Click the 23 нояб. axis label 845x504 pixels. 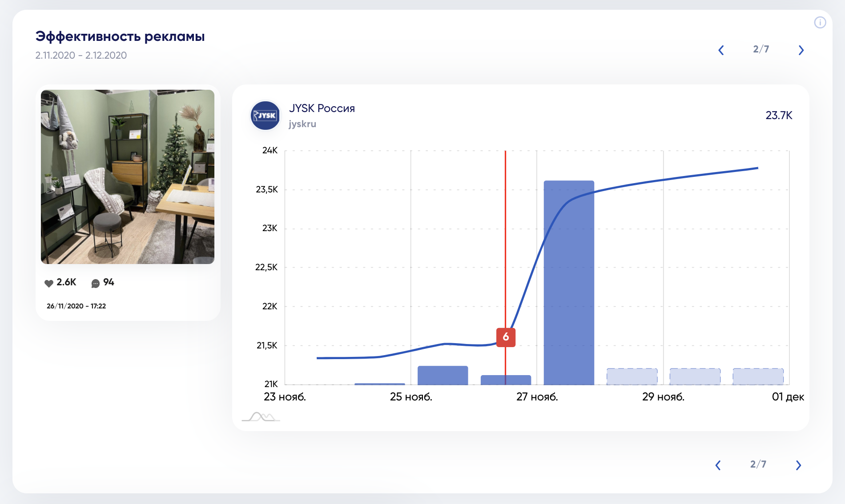click(285, 397)
